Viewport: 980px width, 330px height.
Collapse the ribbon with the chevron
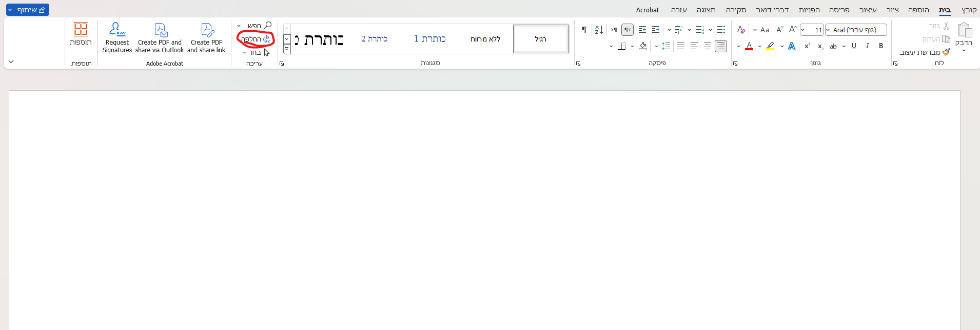(x=11, y=61)
